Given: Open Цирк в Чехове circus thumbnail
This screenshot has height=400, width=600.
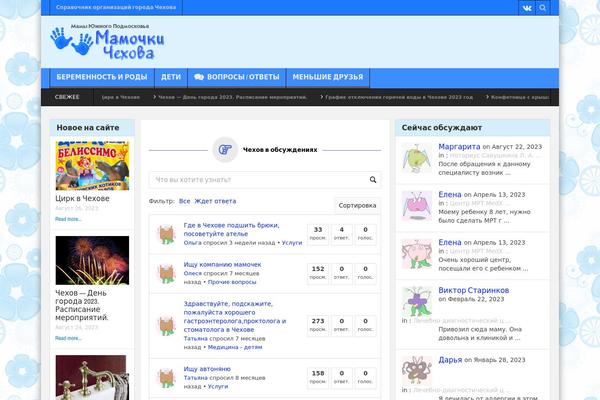Looking at the screenshot, I should click(x=92, y=166).
